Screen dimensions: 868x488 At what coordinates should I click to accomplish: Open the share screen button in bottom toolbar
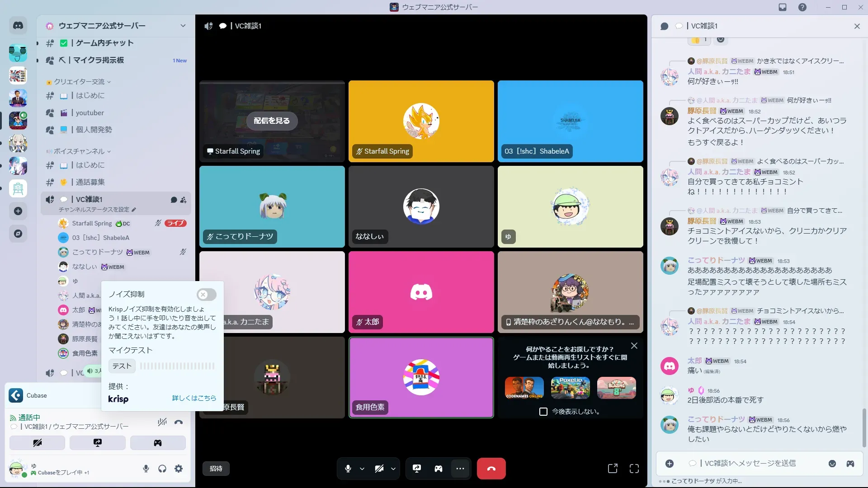(x=417, y=469)
